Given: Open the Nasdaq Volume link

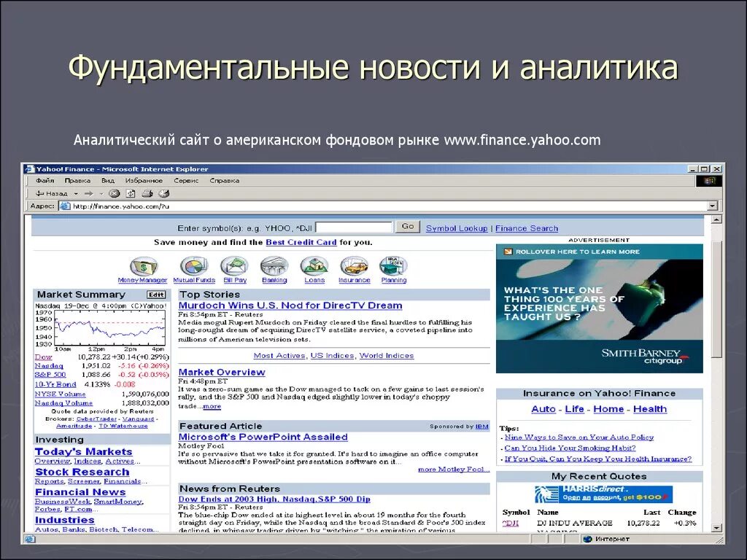Looking at the screenshot, I should coord(63,402).
